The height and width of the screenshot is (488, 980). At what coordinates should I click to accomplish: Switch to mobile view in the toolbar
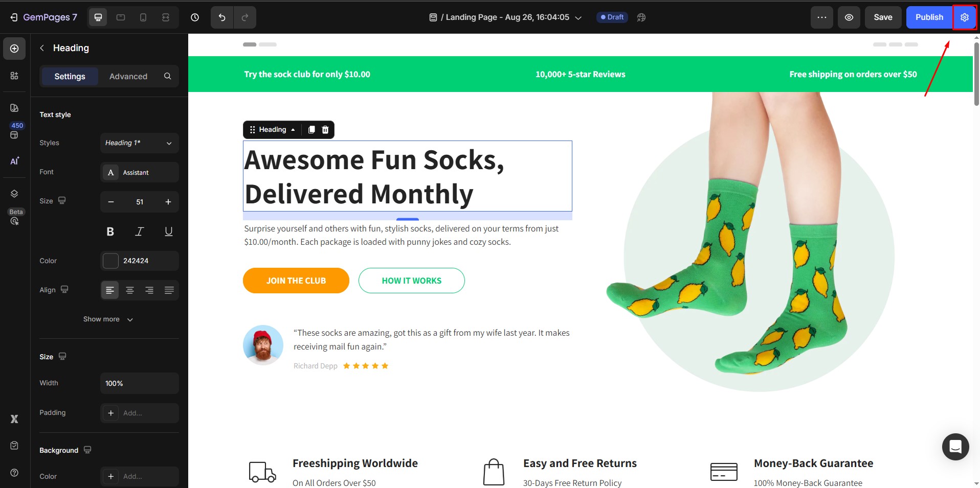(x=143, y=17)
